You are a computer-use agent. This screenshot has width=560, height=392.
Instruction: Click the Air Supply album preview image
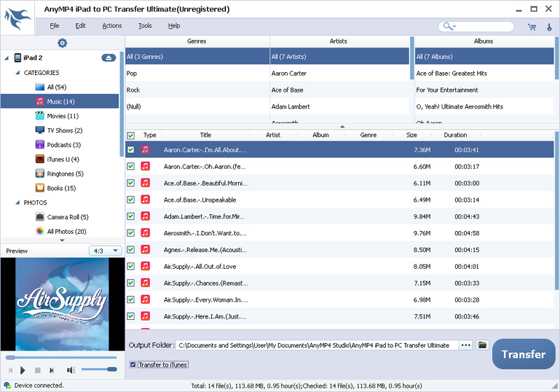pos(62,304)
